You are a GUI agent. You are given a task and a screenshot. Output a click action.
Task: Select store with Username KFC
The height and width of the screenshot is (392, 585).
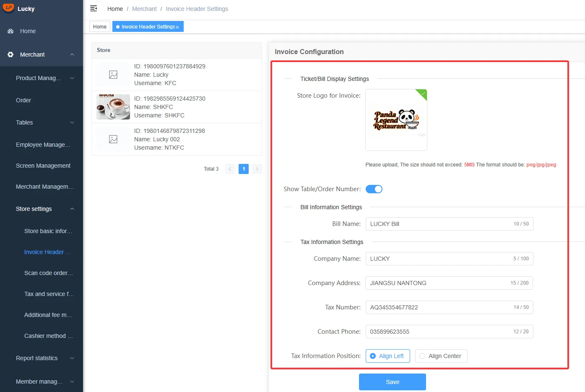coord(177,75)
